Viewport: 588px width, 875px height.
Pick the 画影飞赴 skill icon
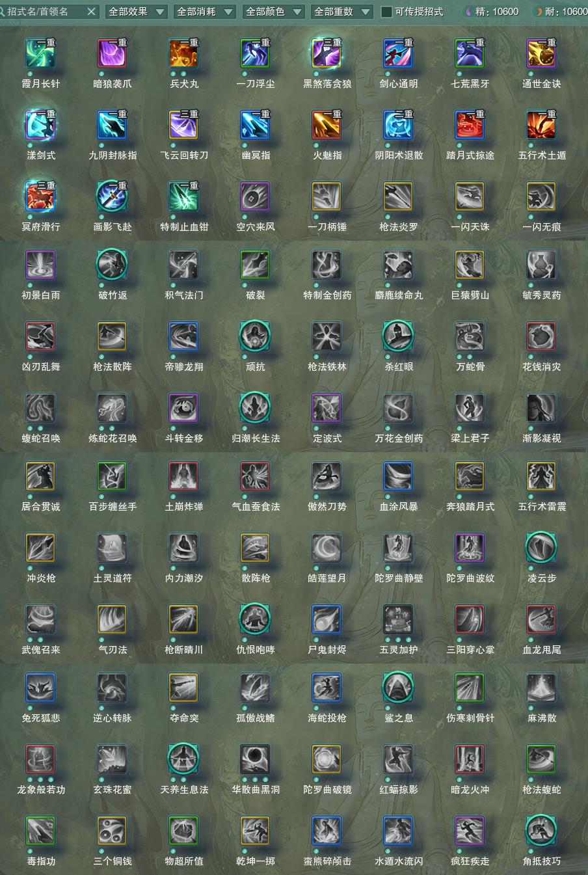pos(112,196)
